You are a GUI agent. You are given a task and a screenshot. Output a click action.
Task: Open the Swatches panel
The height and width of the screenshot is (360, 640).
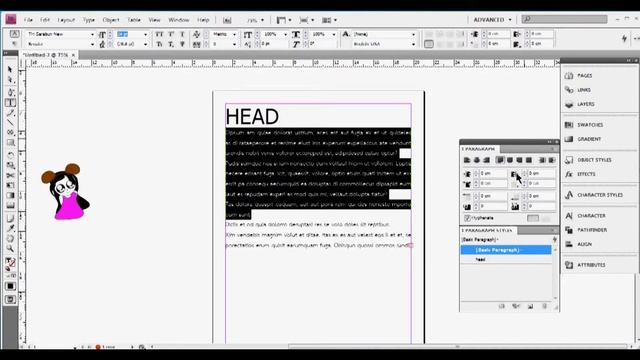point(584,124)
